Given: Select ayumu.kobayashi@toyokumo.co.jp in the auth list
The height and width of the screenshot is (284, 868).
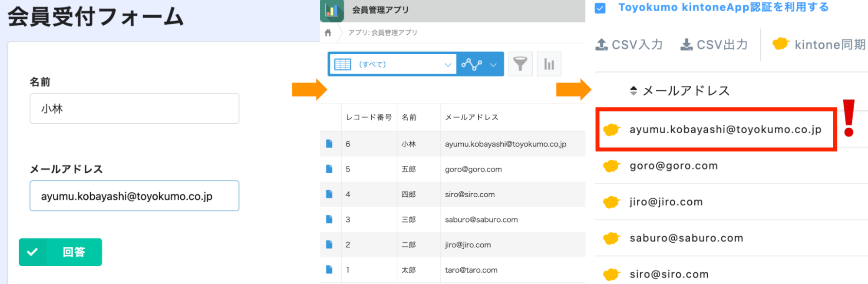Looking at the screenshot, I should click(x=726, y=129).
